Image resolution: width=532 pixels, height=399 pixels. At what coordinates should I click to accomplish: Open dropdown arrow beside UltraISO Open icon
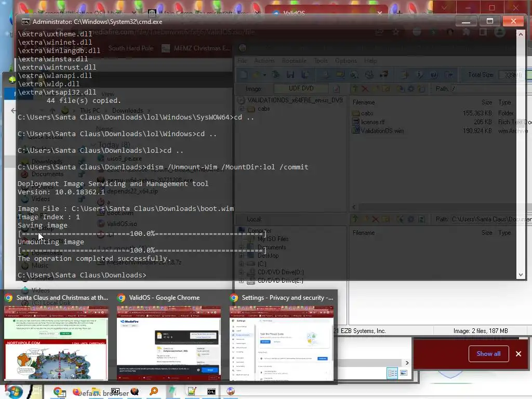pos(264,75)
